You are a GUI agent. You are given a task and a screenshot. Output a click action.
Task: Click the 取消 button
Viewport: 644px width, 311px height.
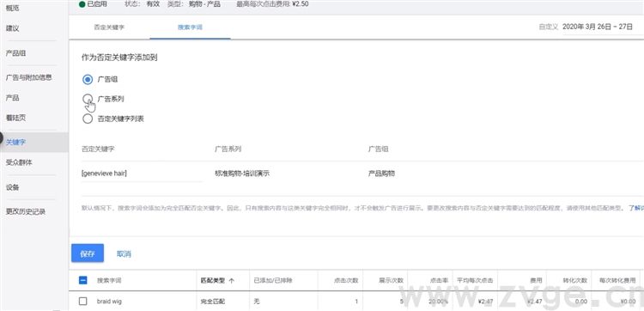pos(124,254)
